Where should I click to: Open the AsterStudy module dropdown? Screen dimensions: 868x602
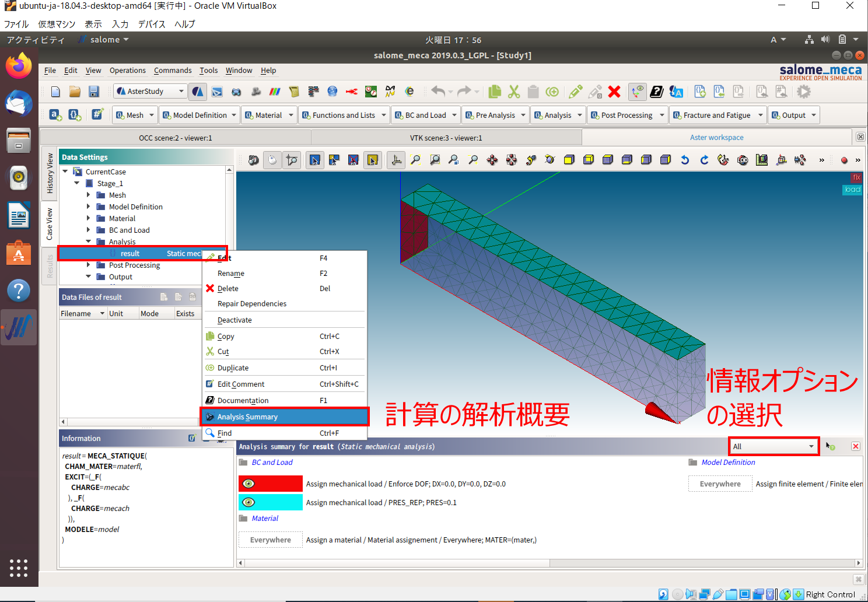(x=149, y=91)
